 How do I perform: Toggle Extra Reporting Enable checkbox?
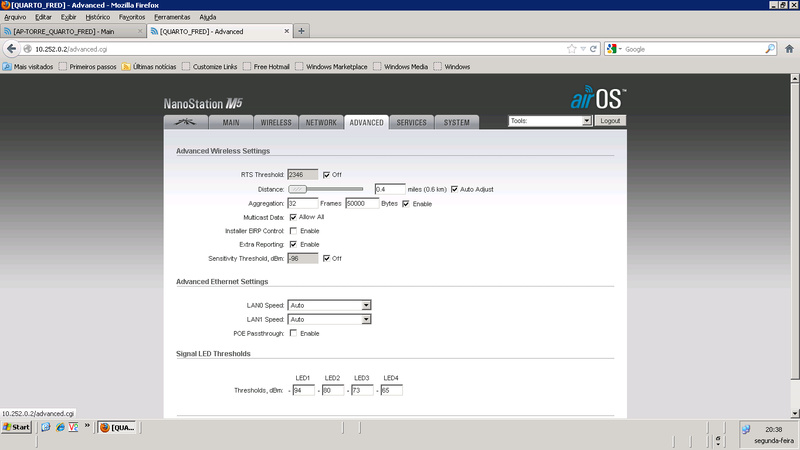tap(293, 244)
